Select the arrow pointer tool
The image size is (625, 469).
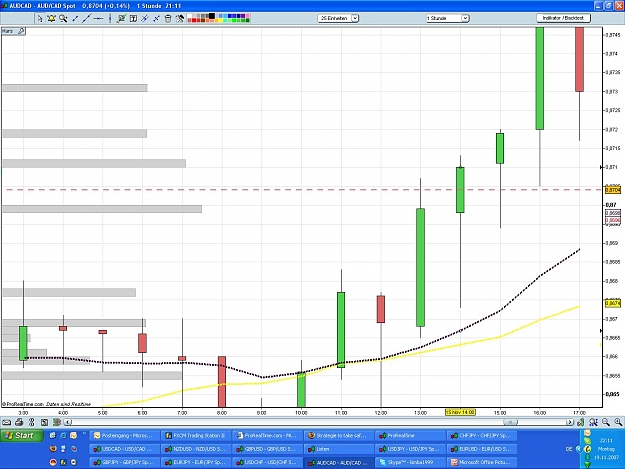(39, 18)
